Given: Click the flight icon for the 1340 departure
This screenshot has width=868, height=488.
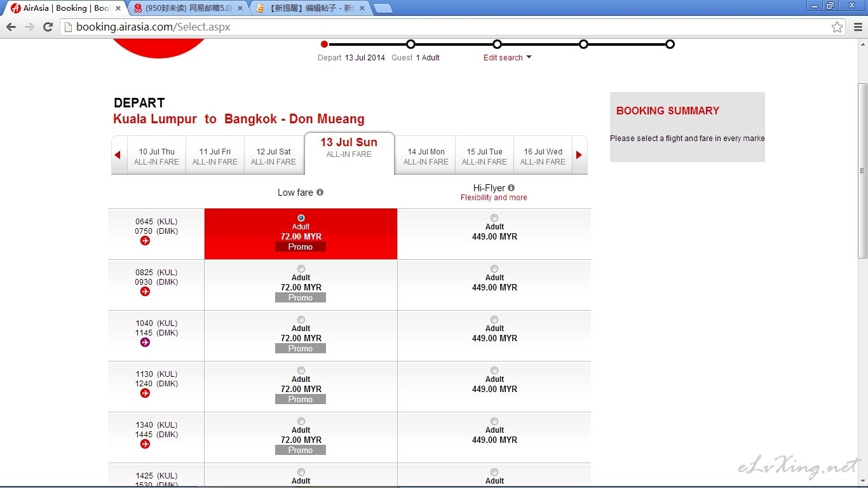Looking at the screenshot, I should tap(145, 444).
